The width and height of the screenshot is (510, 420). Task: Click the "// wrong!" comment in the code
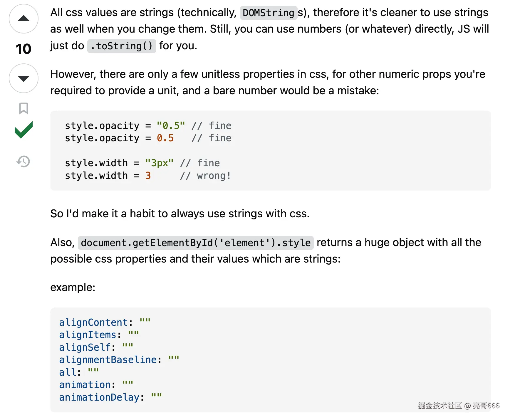205,176
